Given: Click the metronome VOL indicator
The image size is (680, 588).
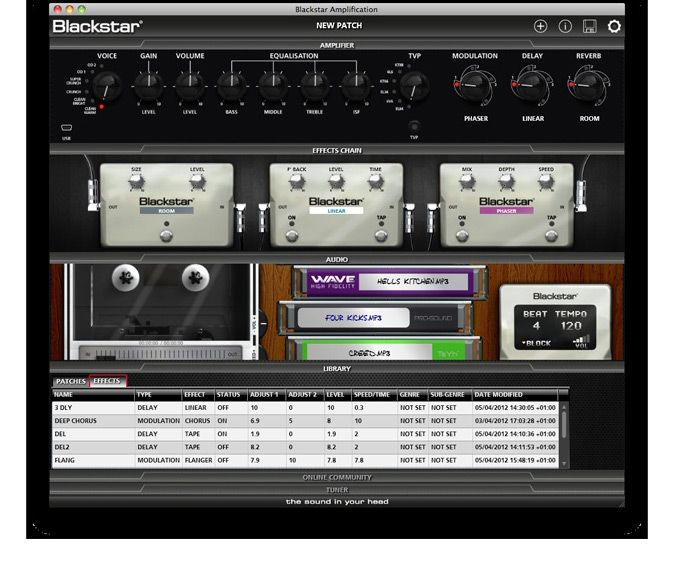Looking at the screenshot, I should coord(582,342).
